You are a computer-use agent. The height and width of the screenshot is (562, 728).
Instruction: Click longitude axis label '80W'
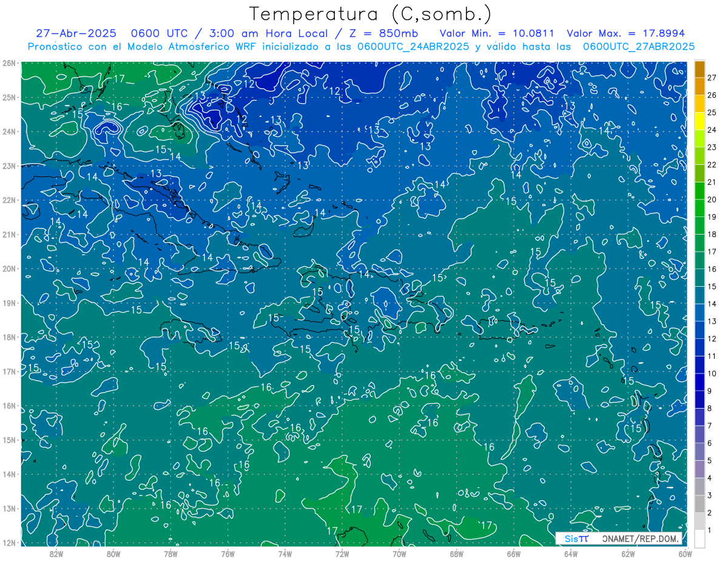click(x=113, y=553)
